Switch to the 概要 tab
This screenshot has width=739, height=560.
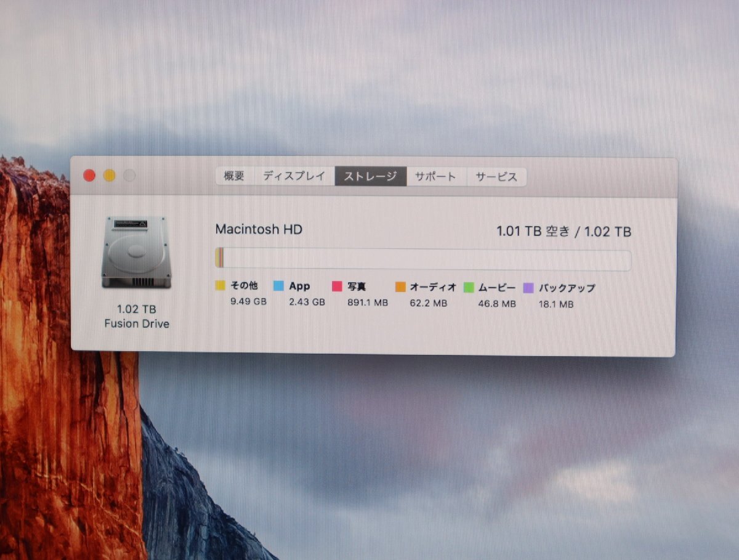click(x=235, y=176)
